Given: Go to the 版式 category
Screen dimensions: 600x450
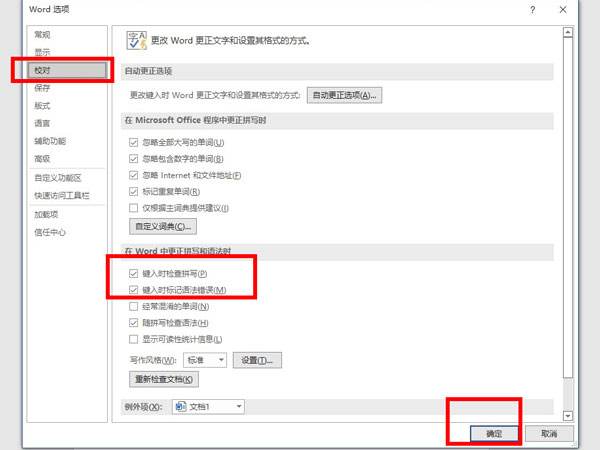Looking at the screenshot, I should point(42,106).
